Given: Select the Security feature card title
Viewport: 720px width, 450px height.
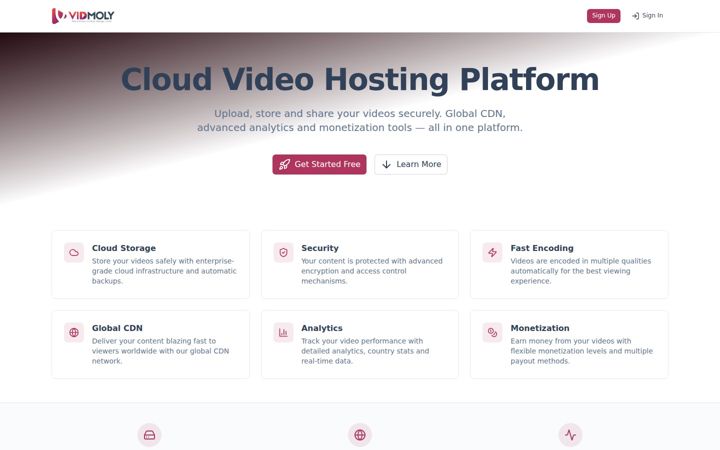Looking at the screenshot, I should click(x=320, y=248).
